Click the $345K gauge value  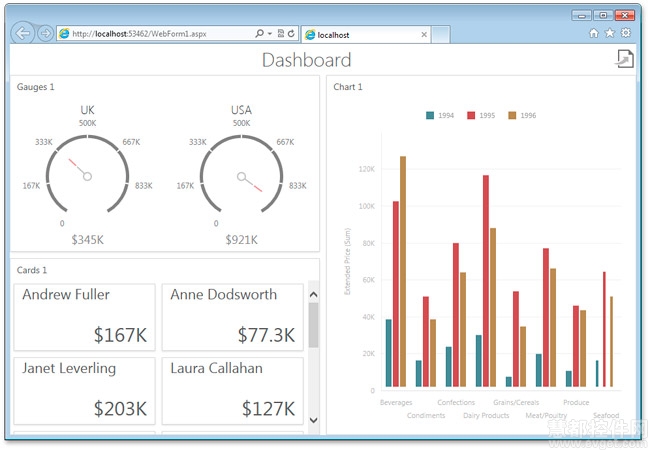click(x=87, y=240)
